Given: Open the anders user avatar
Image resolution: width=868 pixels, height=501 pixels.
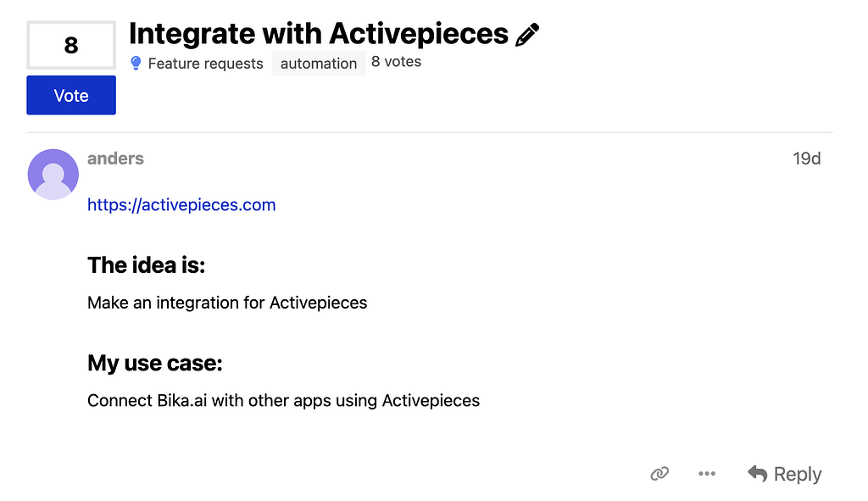Looking at the screenshot, I should click(53, 174).
